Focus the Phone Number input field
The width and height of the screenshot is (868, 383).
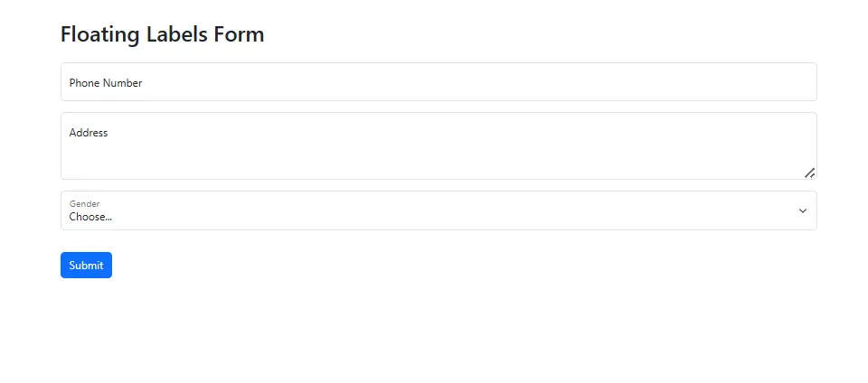[x=439, y=82]
